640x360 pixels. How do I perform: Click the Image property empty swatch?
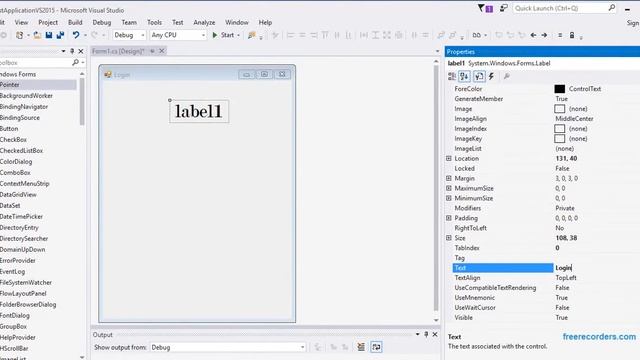560,109
